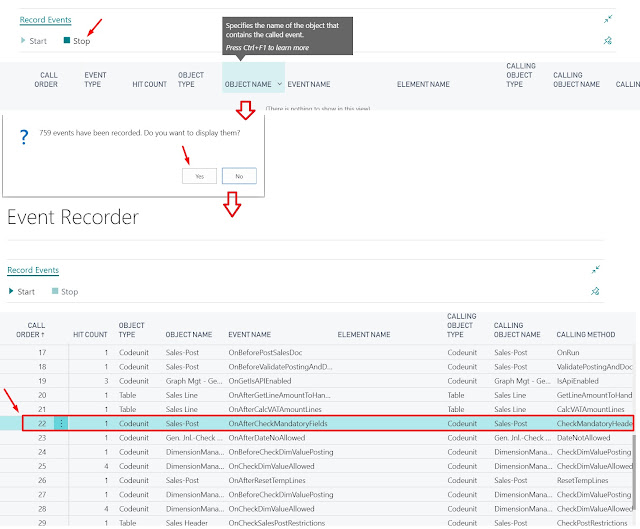
Task: Click the Start play icon in the upper Record Events bar
Action: tap(23, 40)
